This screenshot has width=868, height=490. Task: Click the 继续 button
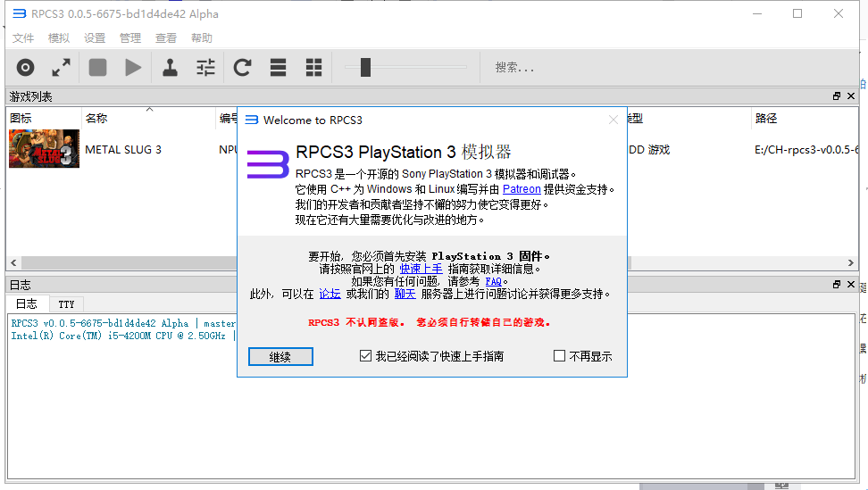pos(280,356)
